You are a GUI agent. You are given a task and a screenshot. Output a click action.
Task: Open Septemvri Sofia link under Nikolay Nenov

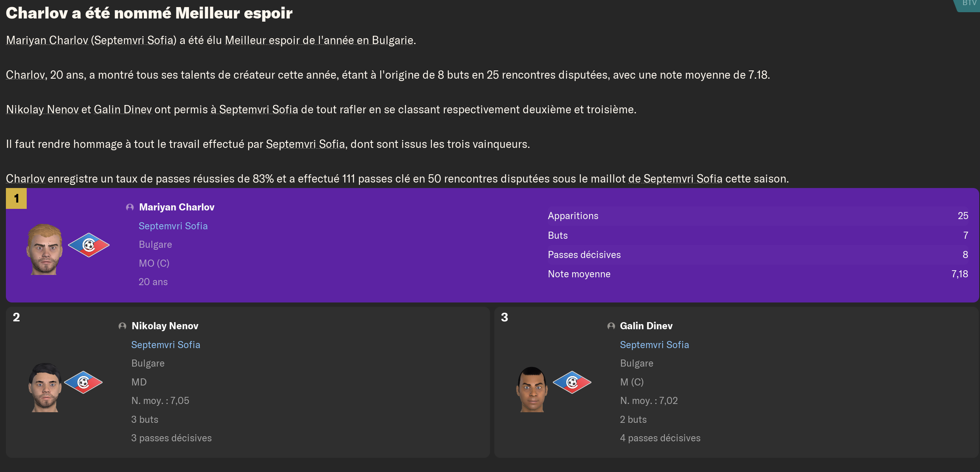(165, 345)
